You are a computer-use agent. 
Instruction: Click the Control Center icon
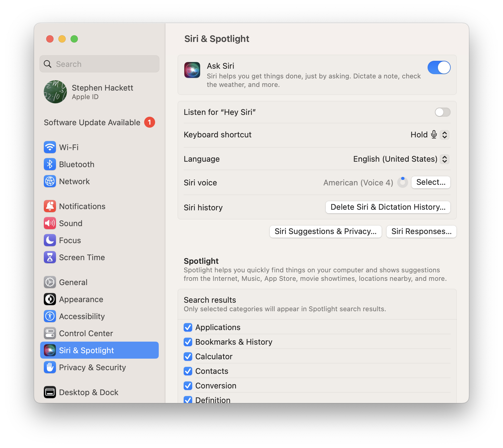click(50, 333)
